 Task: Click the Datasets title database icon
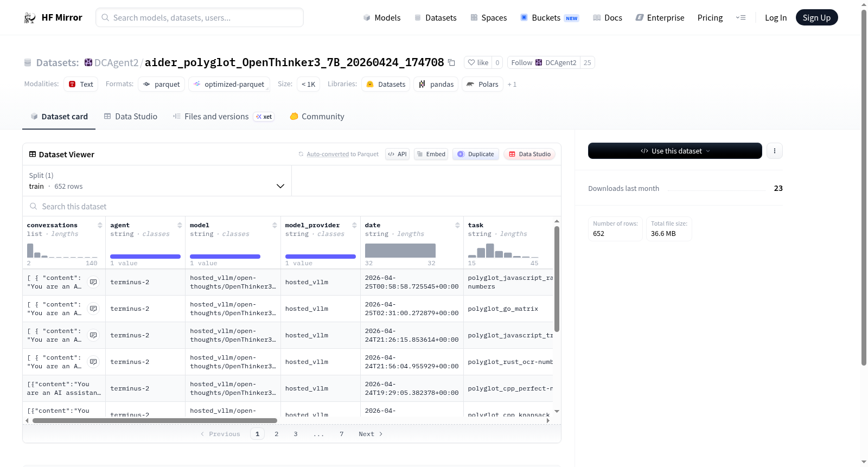pos(28,63)
